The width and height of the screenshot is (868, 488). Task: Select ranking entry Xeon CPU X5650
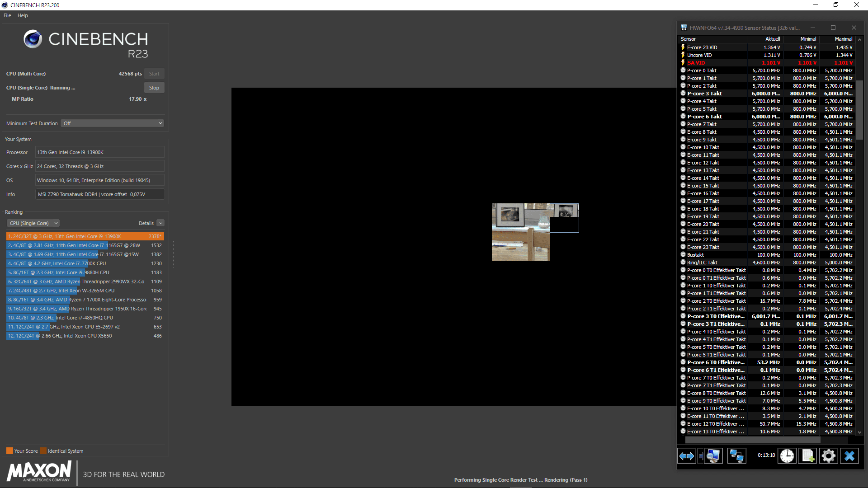pyautogui.click(x=85, y=336)
